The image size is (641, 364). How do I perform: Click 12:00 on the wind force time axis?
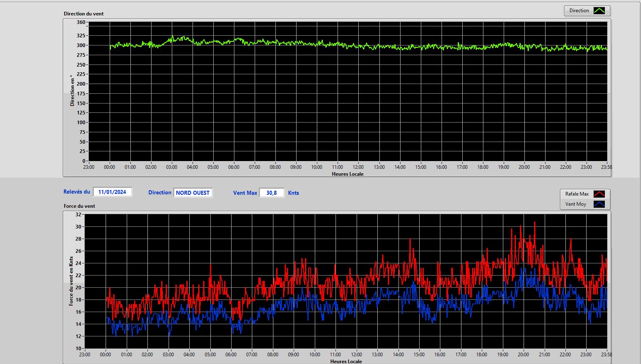click(x=356, y=354)
